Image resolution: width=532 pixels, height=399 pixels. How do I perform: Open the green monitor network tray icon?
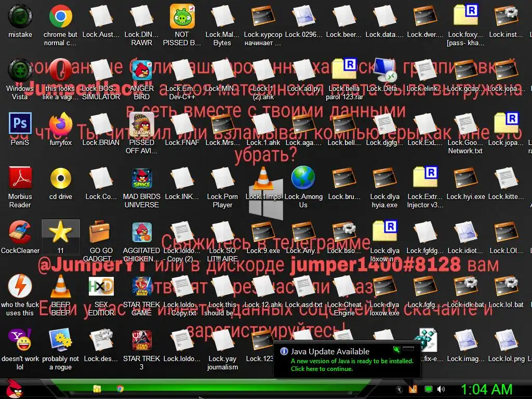click(x=429, y=389)
